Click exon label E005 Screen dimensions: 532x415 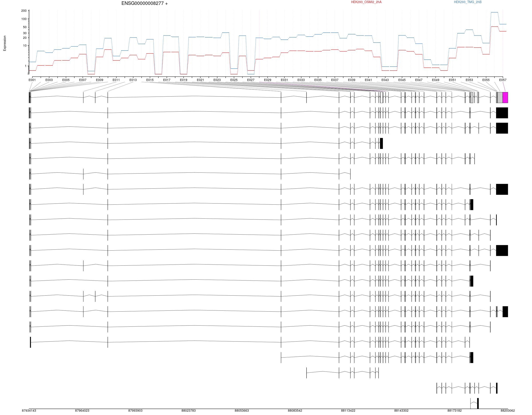(66, 80)
